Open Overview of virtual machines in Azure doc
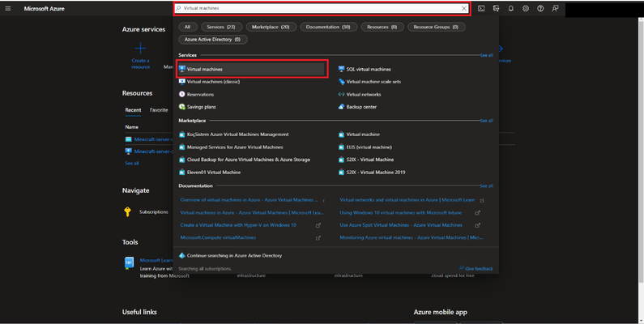This screenshot has width=644, height=324. click(249, 200)
